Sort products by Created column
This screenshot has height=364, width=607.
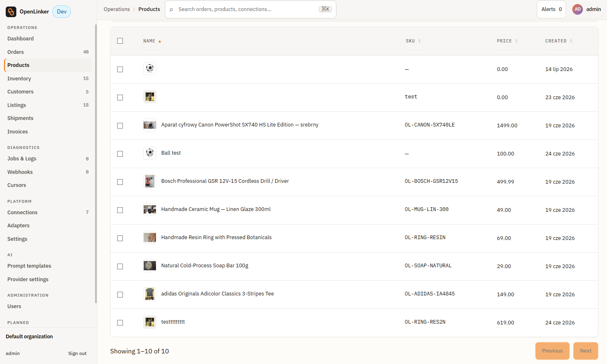tap(559, 41)
